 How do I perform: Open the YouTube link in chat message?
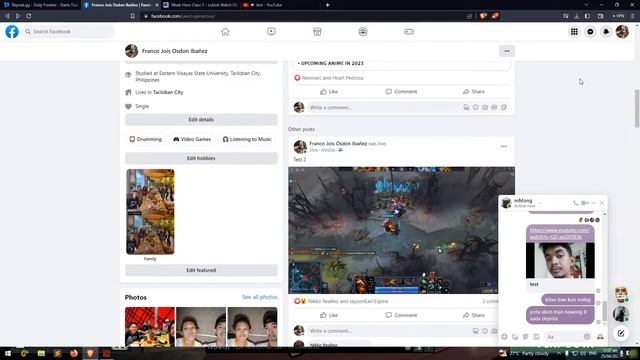point(560,233)
